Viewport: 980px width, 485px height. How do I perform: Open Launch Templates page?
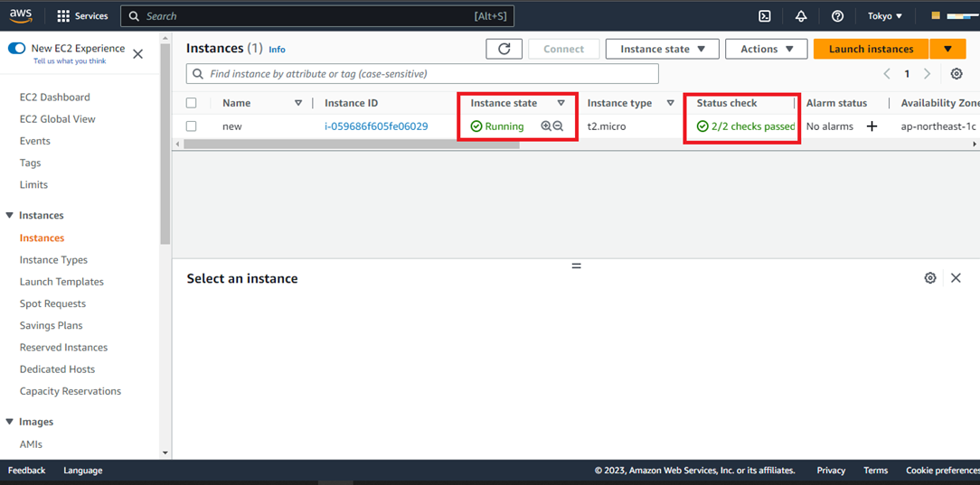(61, 282)
